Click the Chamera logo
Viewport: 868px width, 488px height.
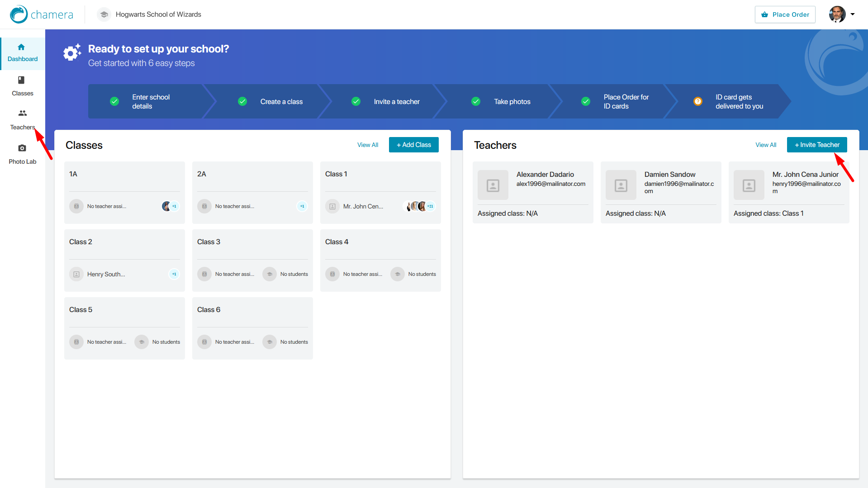coord(42,14)
